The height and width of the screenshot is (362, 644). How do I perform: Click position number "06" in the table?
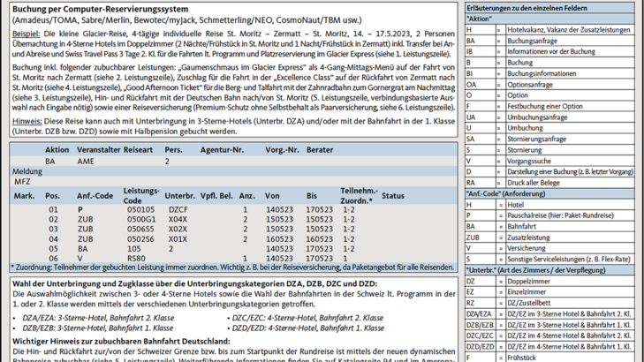click(53, 259)
